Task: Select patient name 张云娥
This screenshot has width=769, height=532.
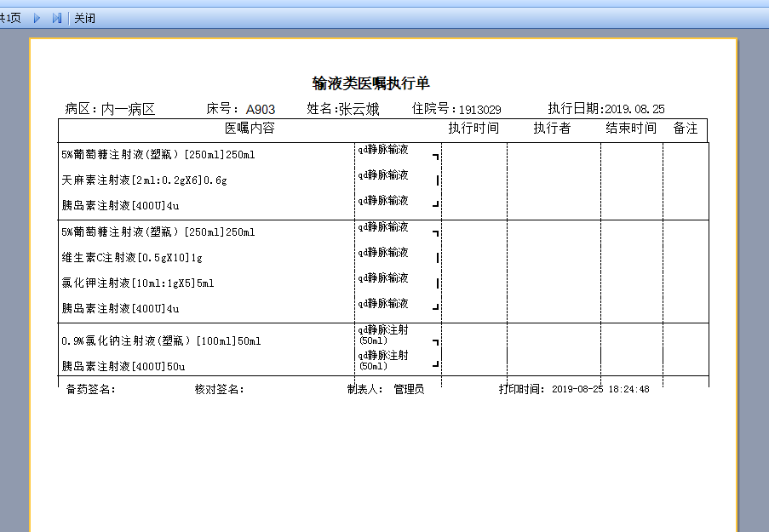Action: [359, 109]
